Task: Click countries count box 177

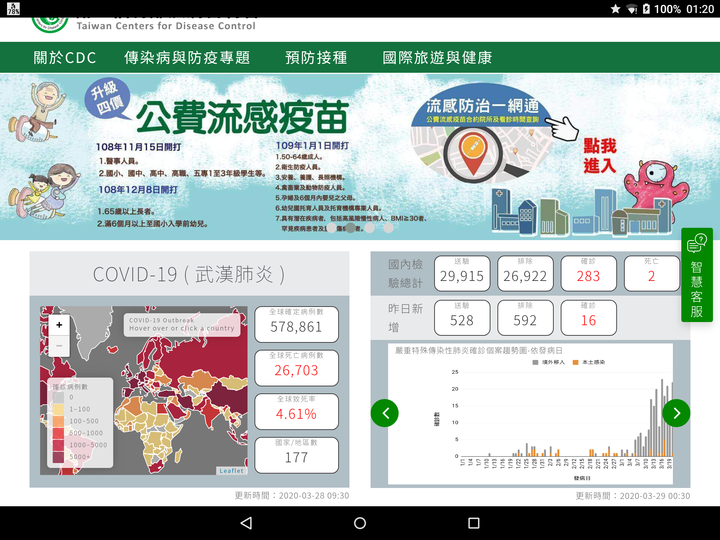Action: tap(296, 455)
